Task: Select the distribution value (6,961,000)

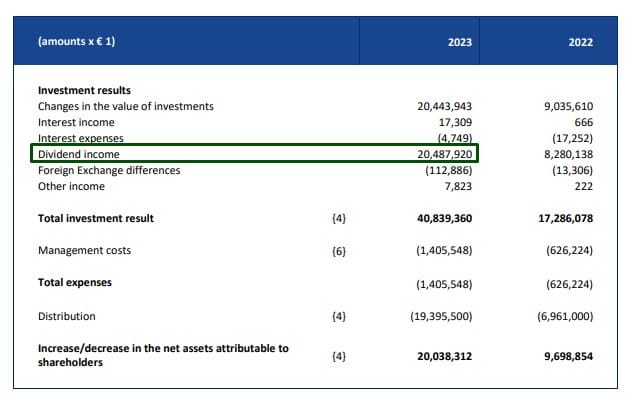Action: coord(565,316)
